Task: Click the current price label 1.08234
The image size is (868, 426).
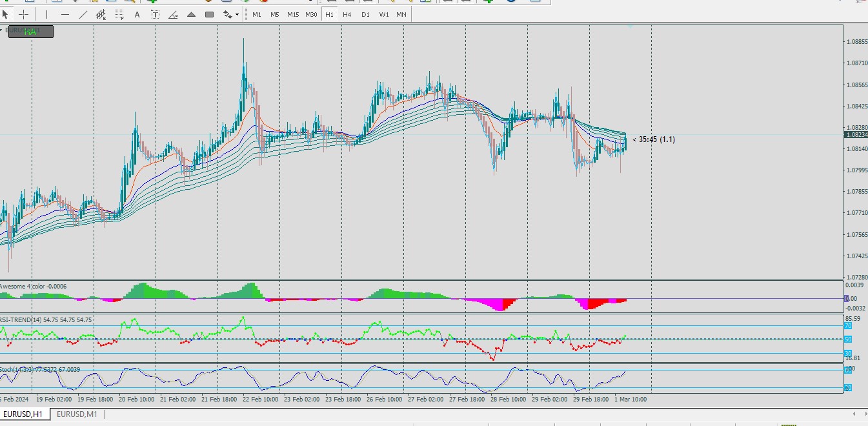Action: click(855, 135)
